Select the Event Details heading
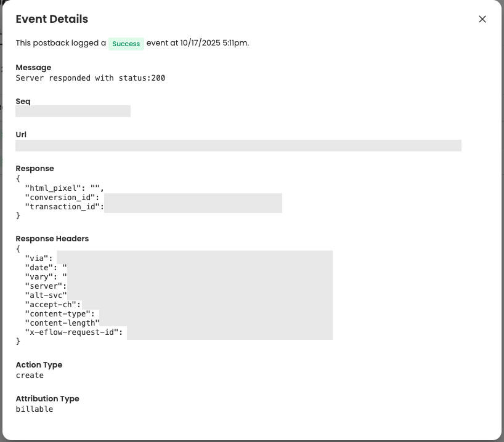Image resolution: width=504 pixels, height=442 pixels. [x=52, y=19]
